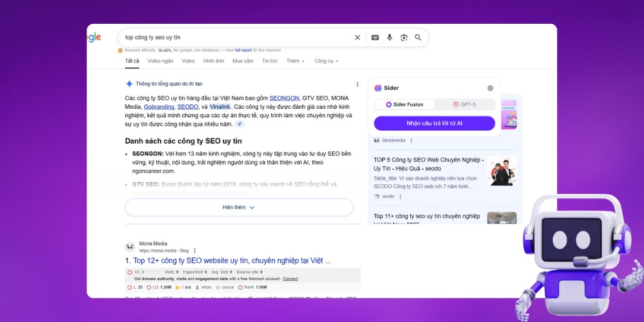Click the source link in SEO bar

(x=225, y=287)
